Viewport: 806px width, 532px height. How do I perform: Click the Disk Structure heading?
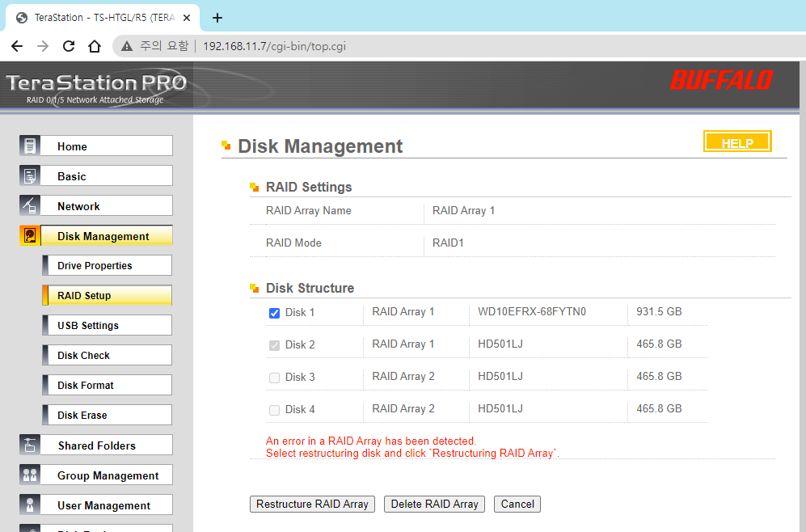pyautogui.click(x=310, y=288)
